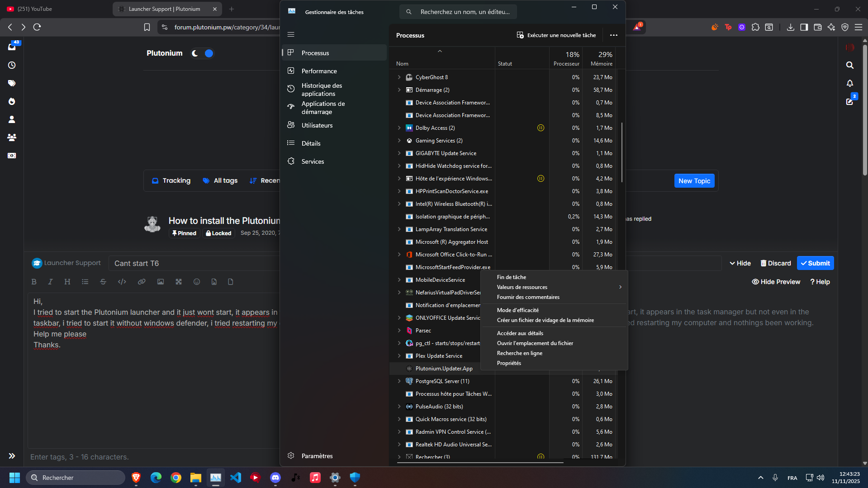
Task: Hide the topic composer panel
Action: pyautogui.click(x=740, y=263)
